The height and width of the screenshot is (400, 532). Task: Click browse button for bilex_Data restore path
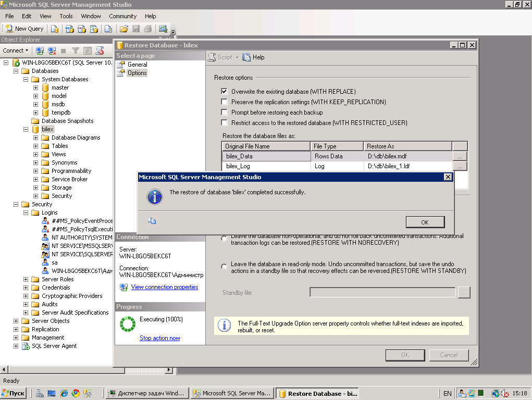(460, 156)
